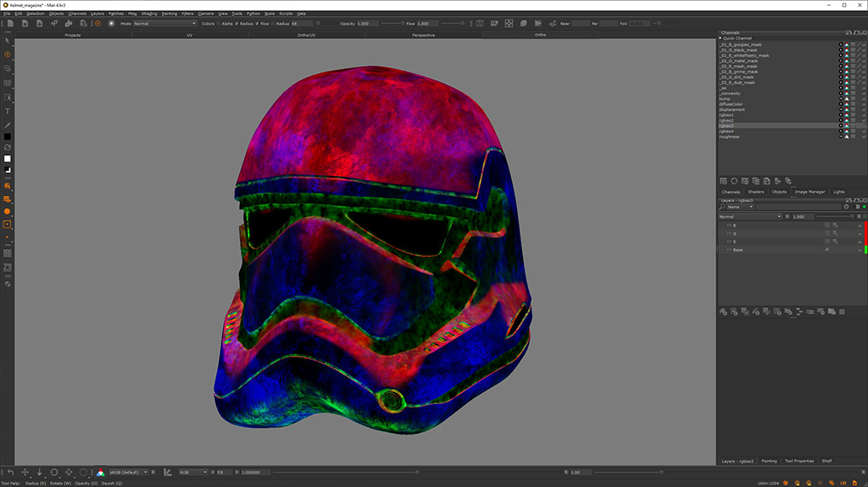
Task: Click the swap colors icon in left toolbar
Action: [x=7, y=147]
